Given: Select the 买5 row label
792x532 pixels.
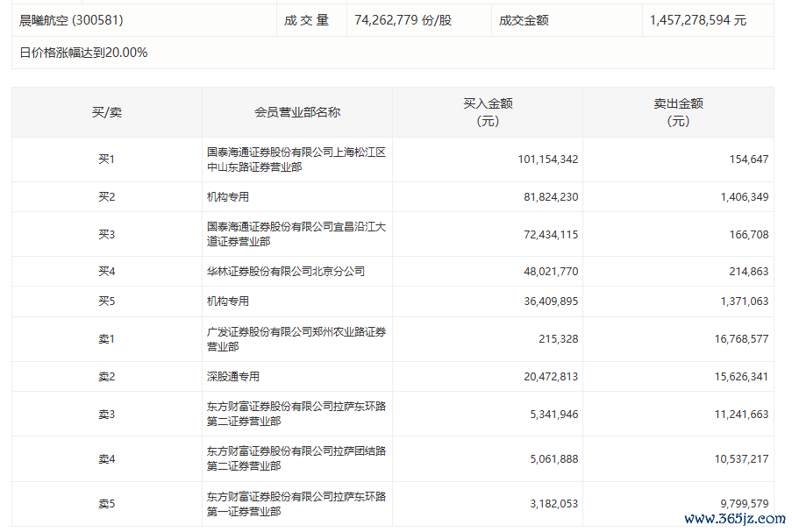Looking at the screenshot, I should pyautogui.click(x=107, y=301).
